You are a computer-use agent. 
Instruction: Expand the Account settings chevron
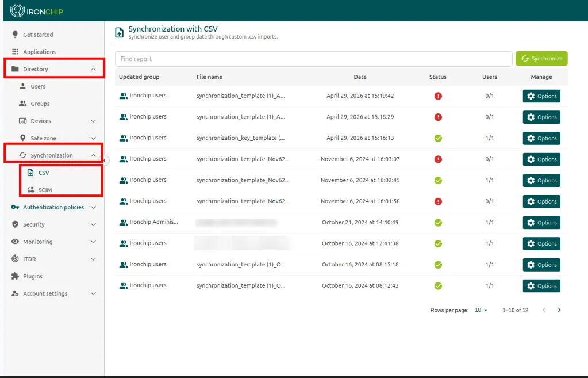pyautogui.click(x=93, y=293)
